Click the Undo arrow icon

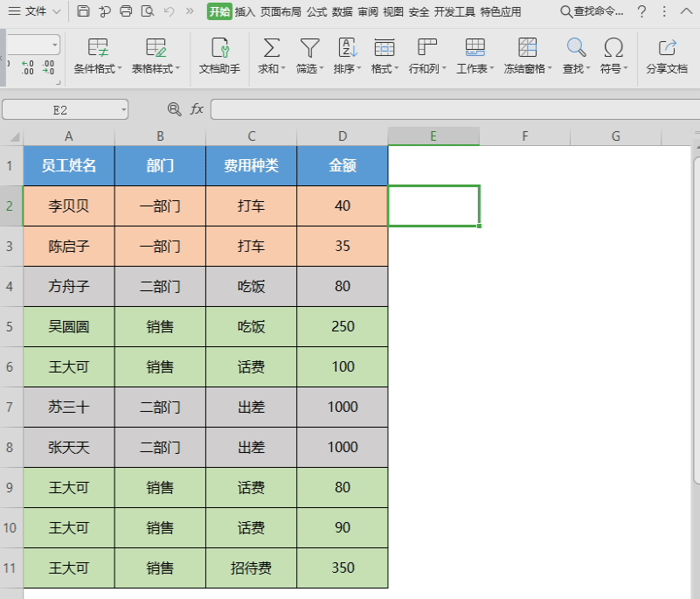tap(170, 11)
